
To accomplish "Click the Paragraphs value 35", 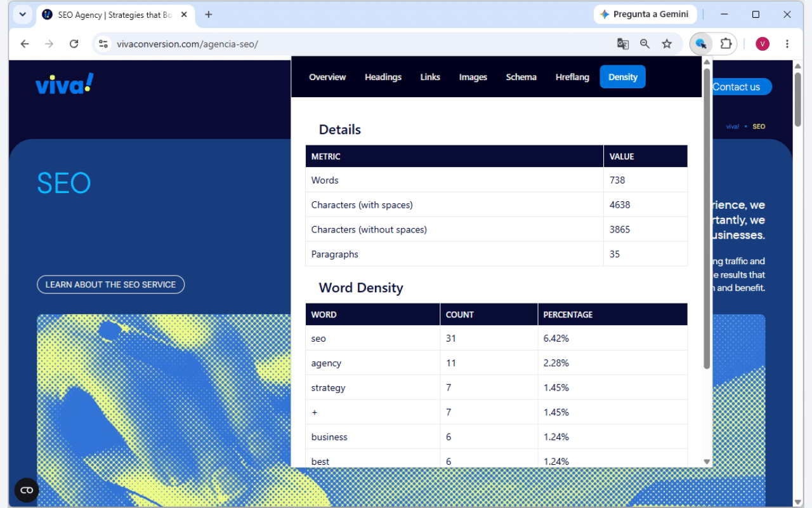I will click(x=615, y=254).
